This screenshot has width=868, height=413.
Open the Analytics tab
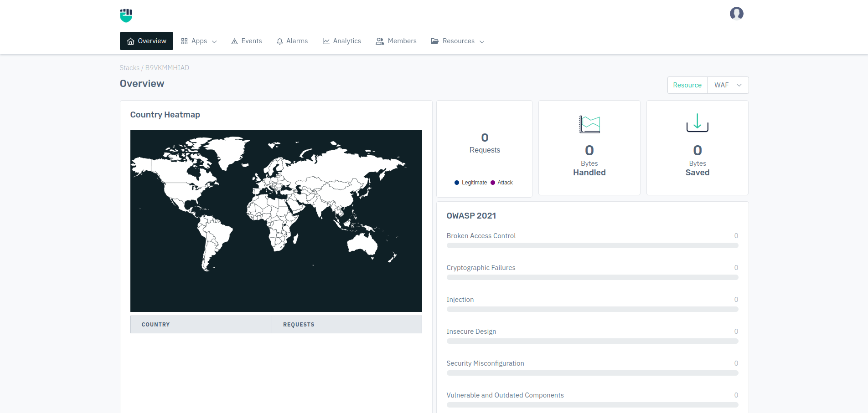tap(342, 41)
